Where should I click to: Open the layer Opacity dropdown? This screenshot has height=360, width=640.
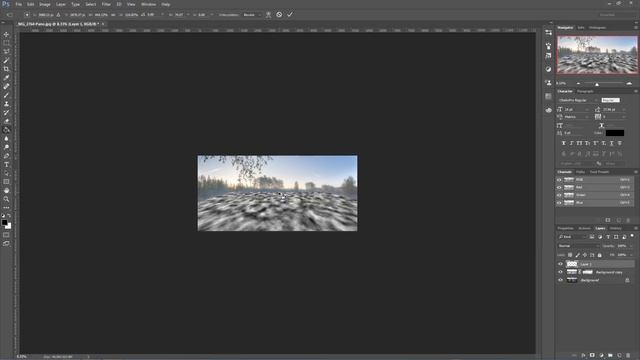[631, 246]
